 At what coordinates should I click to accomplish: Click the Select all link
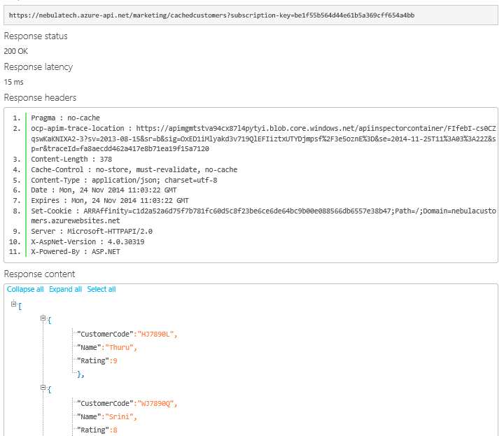coord(101,289)
